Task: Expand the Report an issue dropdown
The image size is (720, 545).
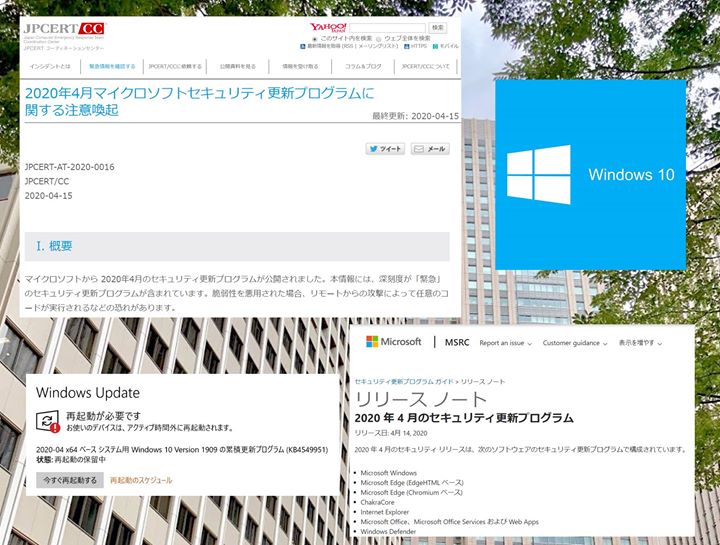Action: pos(506,343)
